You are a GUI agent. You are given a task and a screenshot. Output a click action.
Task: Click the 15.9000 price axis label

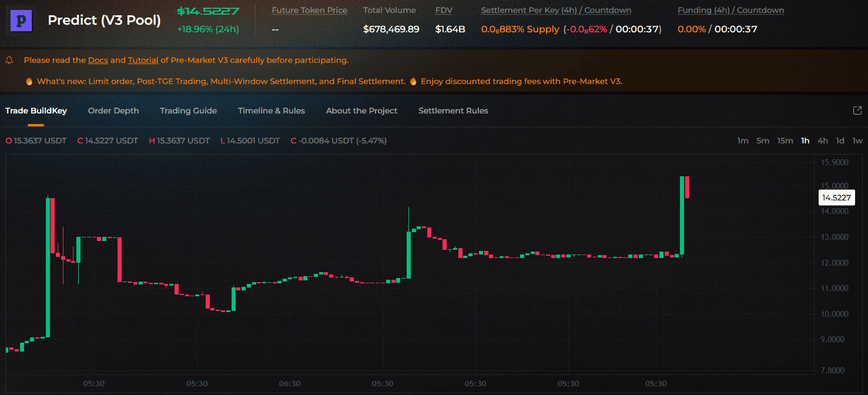point(835,162)
